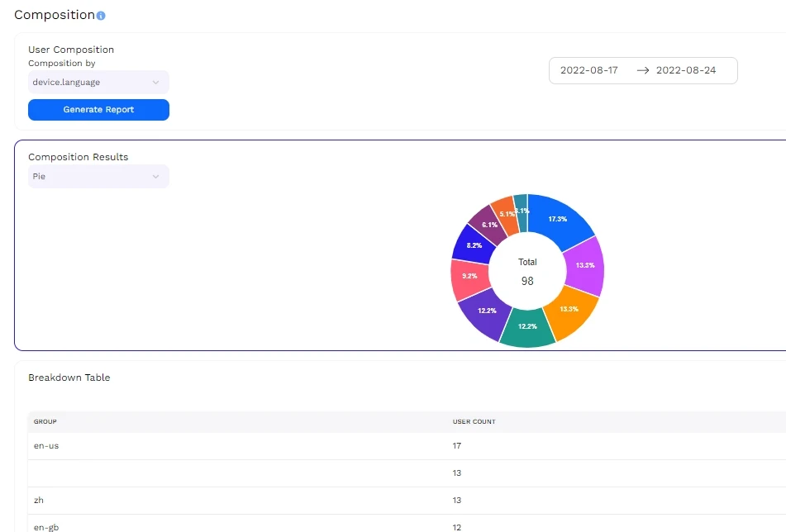The width and height of the screenshot is (786, 532).
Task: Select the end date 2022-08-24
Action: click(686, 70)
